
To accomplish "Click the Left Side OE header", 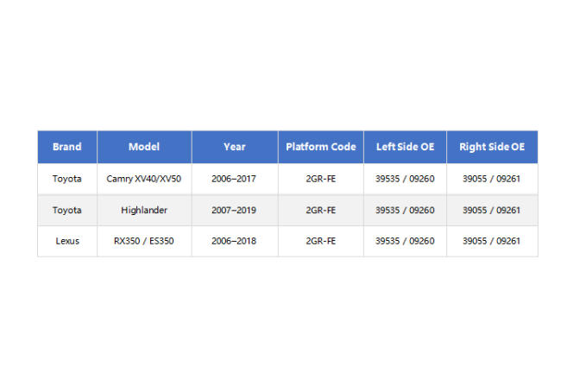I will [x=405, y=147].
